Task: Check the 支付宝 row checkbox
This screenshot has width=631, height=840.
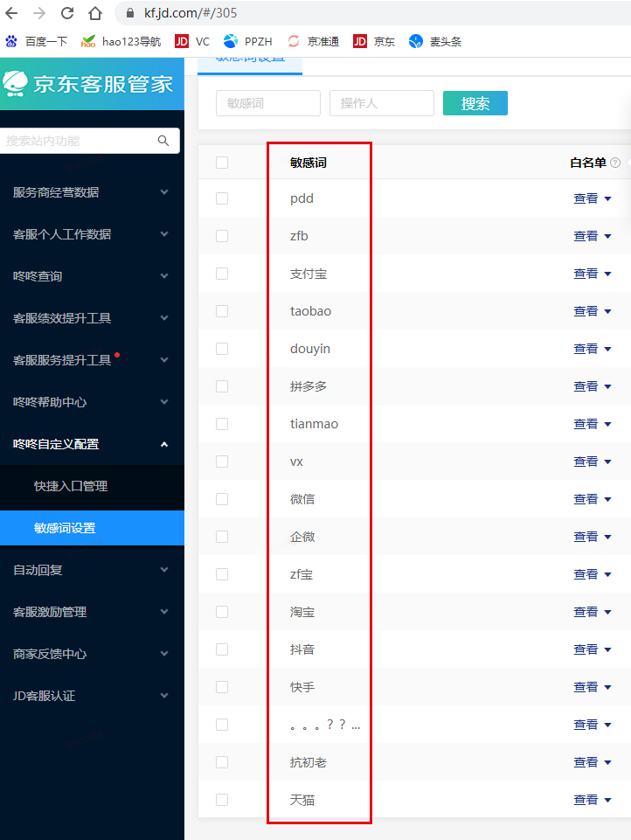Action: coord(222,274)
